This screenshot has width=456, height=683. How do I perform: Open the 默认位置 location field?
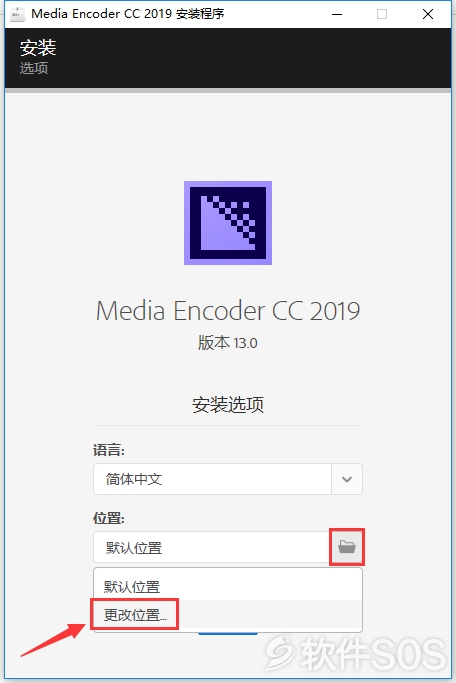tap(212, 547)
